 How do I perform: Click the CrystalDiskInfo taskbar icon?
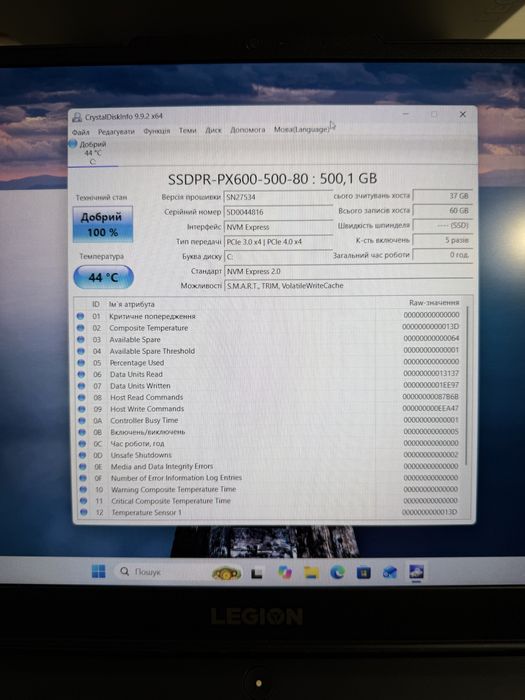coord(416,572)
